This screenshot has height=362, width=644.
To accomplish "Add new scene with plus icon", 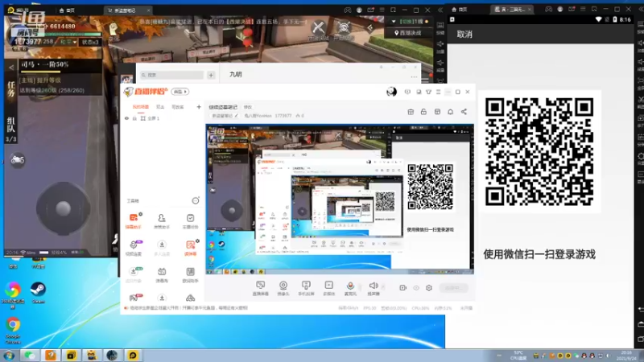I will (199, 107).
